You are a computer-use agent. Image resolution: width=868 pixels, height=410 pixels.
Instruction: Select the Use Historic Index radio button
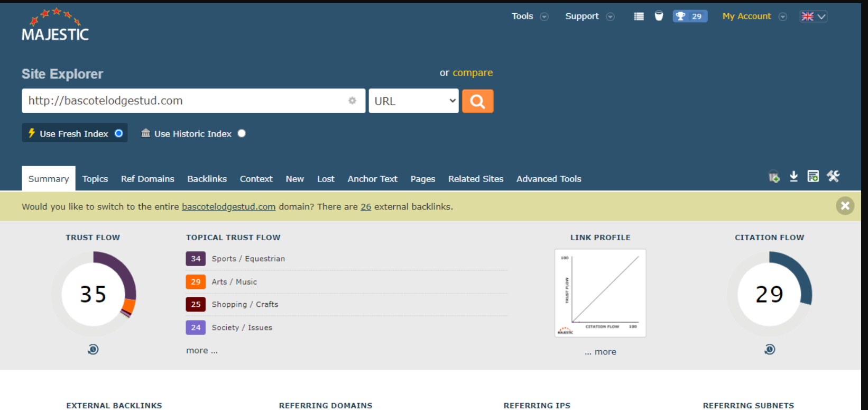click(242, 133)
